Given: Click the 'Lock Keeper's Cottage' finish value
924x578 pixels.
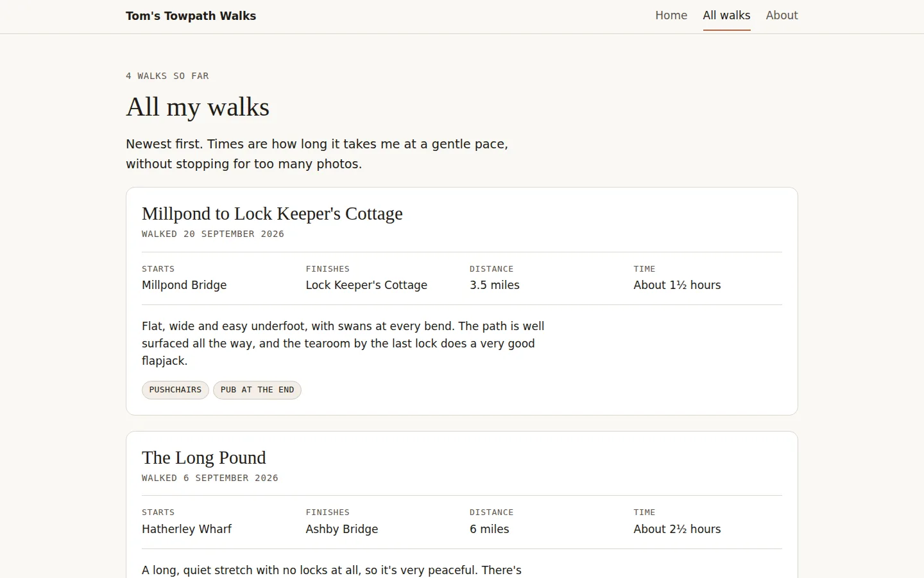Looking at the screenshot, I should click(x=366, y=285).
